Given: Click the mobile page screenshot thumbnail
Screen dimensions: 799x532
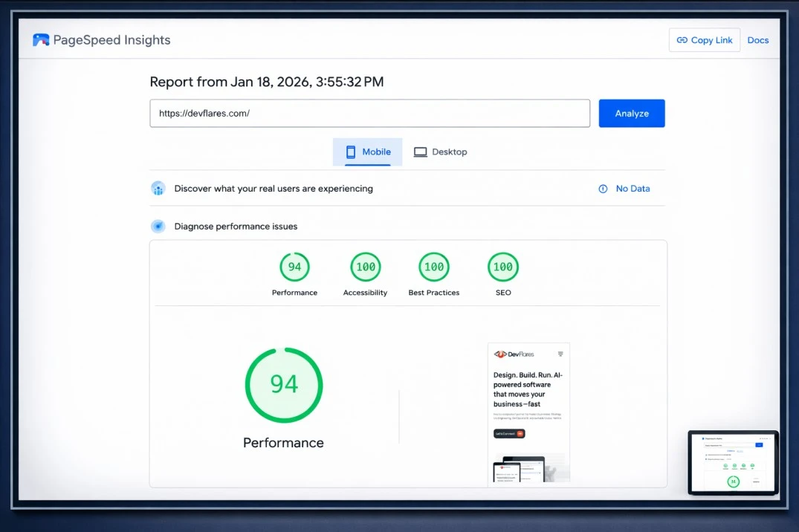Looking at the screenshot, I should (x=528, y=412).
